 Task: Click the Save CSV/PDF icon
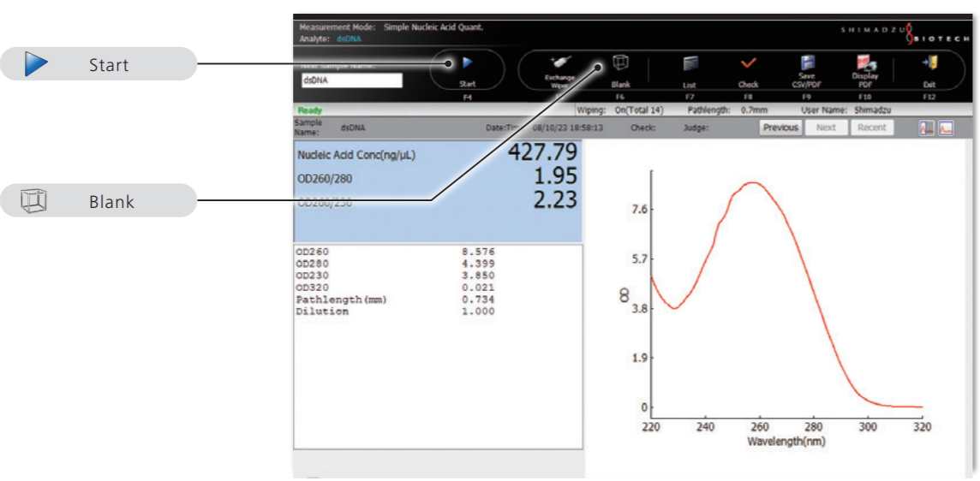tap(807, 63)
